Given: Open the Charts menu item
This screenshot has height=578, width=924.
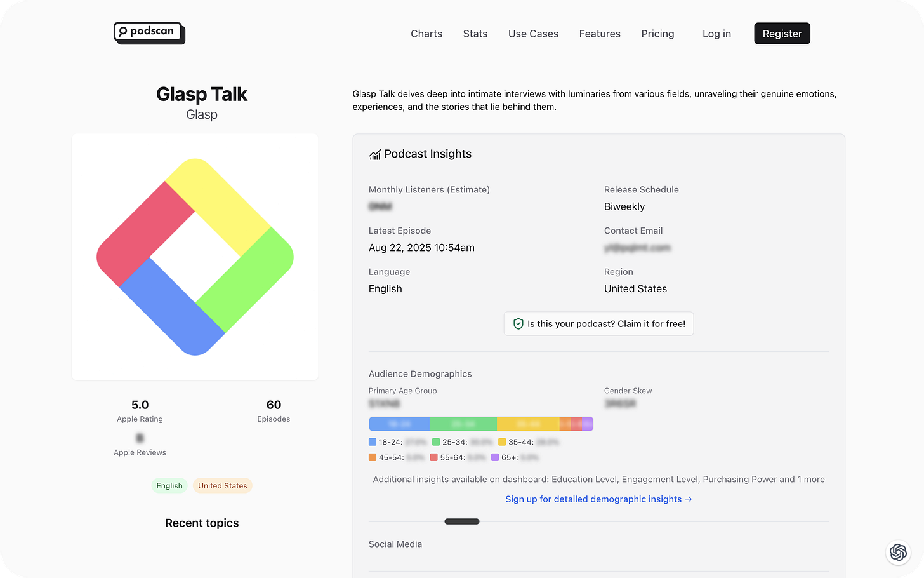Looking at the screenshot, I should [x=426, y=34].
